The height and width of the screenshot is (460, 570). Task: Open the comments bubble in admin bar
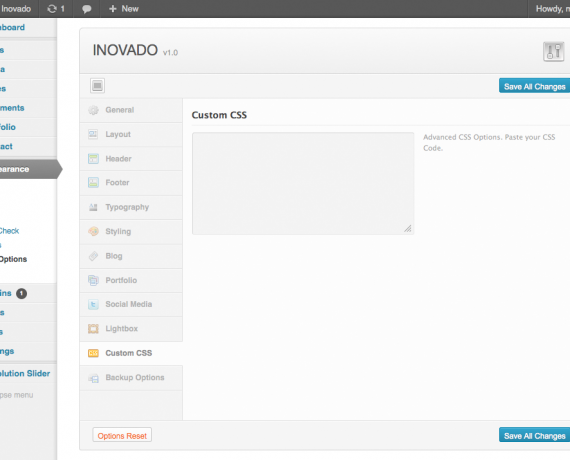[87, 9]
